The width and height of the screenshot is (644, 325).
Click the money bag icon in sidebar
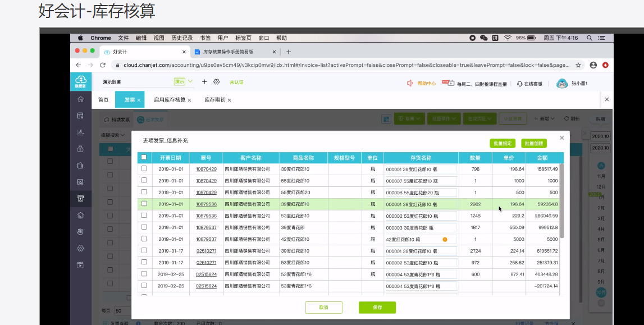pyautogui.click(x=80, y=149)
